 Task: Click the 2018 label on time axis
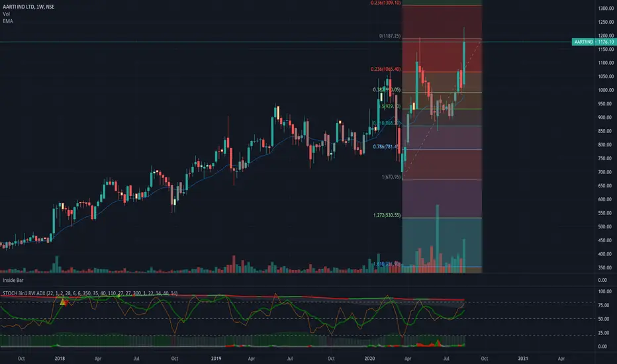click(60, 359)
